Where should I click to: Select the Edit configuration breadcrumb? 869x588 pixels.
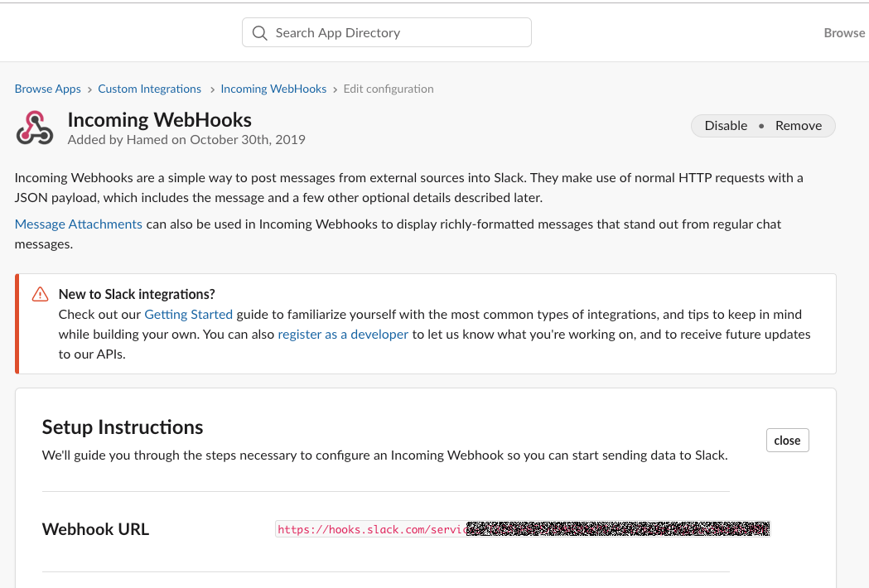click(x=388, y=89)
